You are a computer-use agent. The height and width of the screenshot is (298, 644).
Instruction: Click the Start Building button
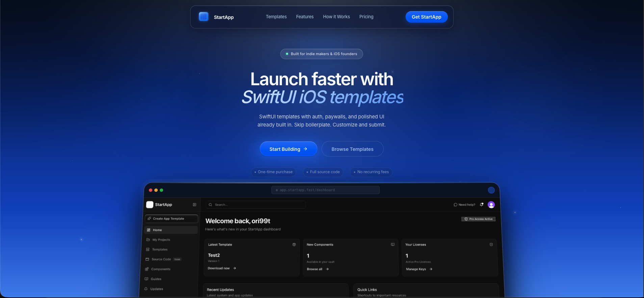point(288,149)
